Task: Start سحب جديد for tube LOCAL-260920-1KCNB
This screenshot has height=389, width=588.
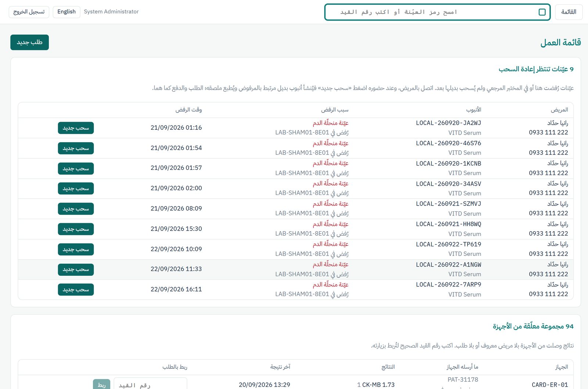Action: coord(76,168)
